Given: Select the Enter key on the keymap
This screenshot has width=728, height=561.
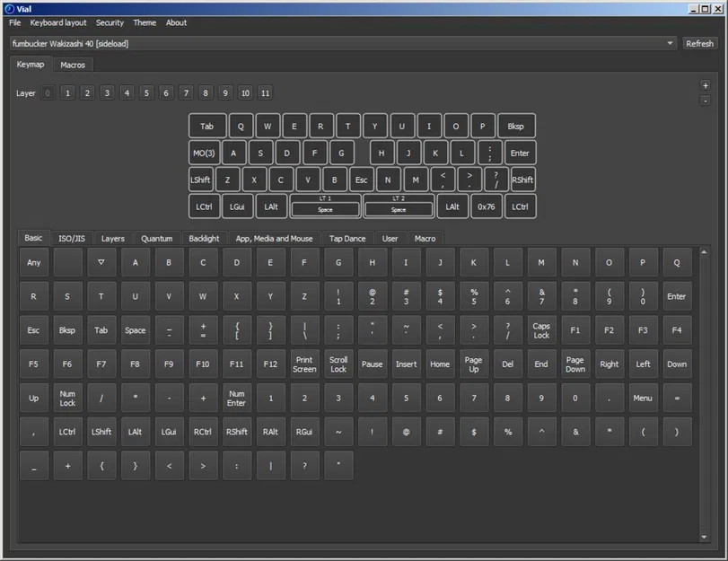Looking at the screenshot, I should 522,153.
